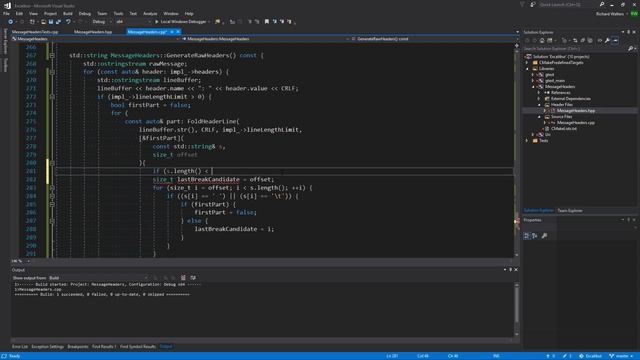Click the Undo icon in the toolbar

tap(68, 22)
